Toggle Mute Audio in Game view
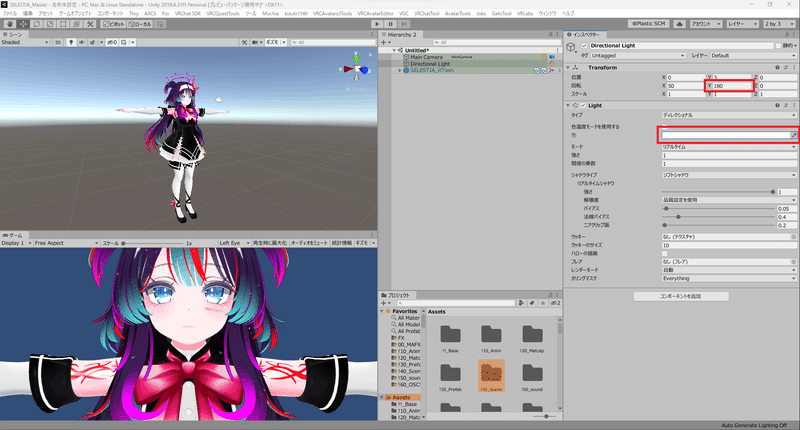 pyautogui.click(x=309, y=243)
